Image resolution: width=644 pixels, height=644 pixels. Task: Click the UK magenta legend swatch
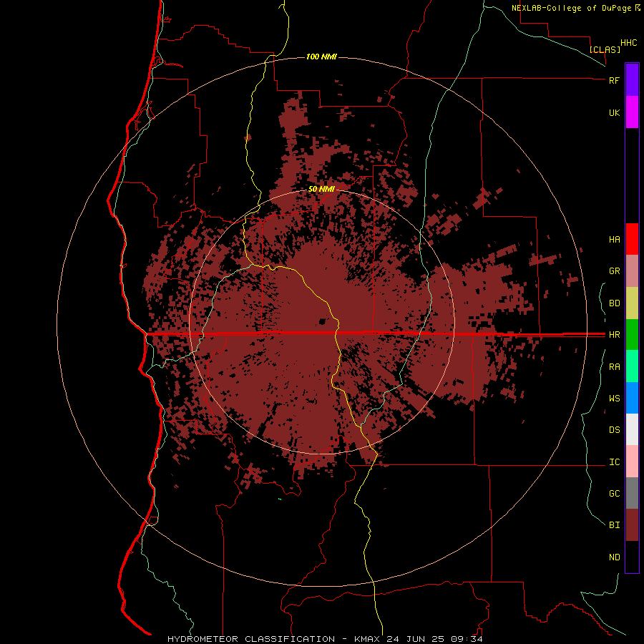click(x=632, y=112)
